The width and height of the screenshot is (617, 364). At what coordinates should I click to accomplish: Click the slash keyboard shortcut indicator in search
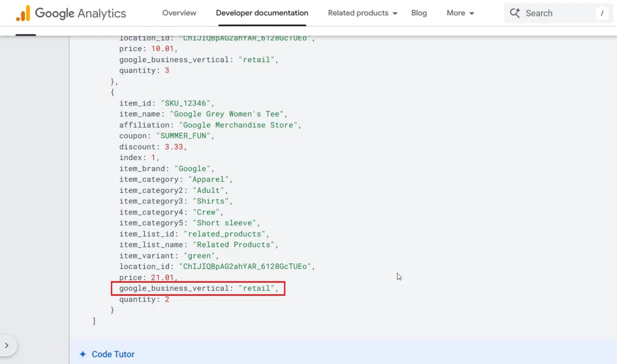coord(602,13)
